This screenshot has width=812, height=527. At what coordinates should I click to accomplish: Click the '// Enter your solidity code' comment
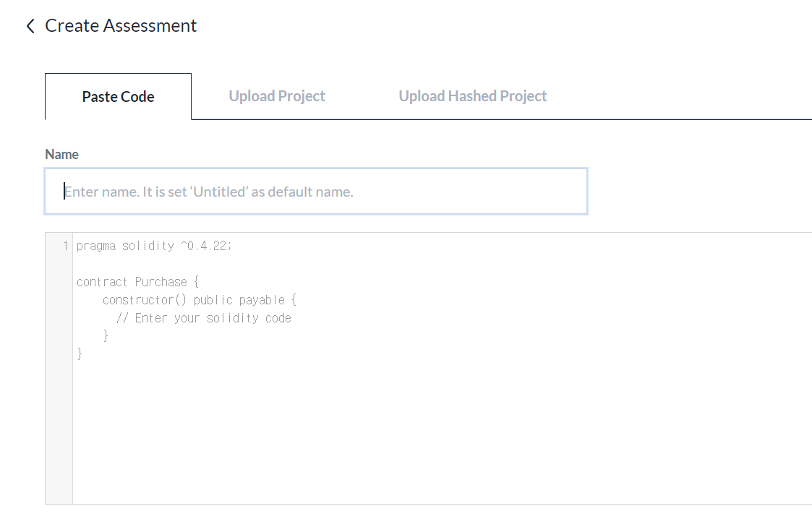203,318
